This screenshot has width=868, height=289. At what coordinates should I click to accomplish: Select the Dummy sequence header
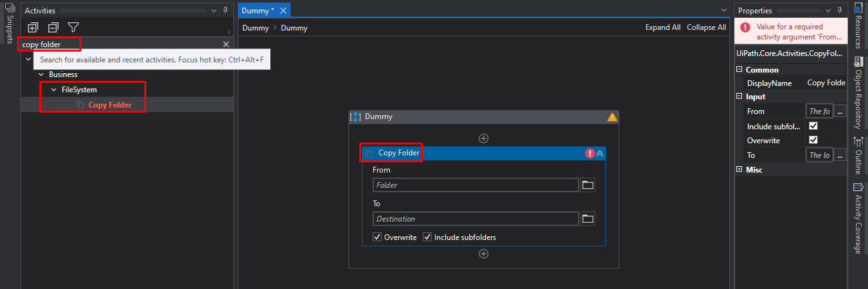[483, 117]
